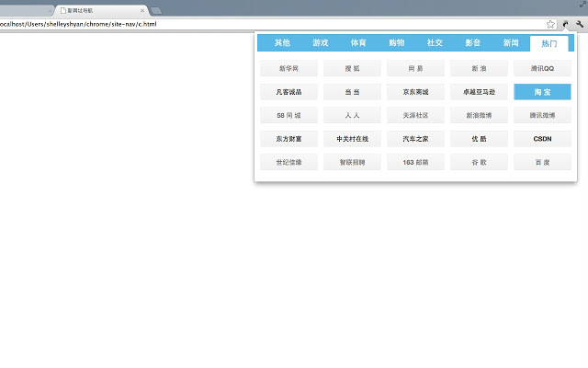Bookmark this page with the star icon
The height and width of the screenshot is (368, 588).
pyautogui.click(x=550, y=25)
